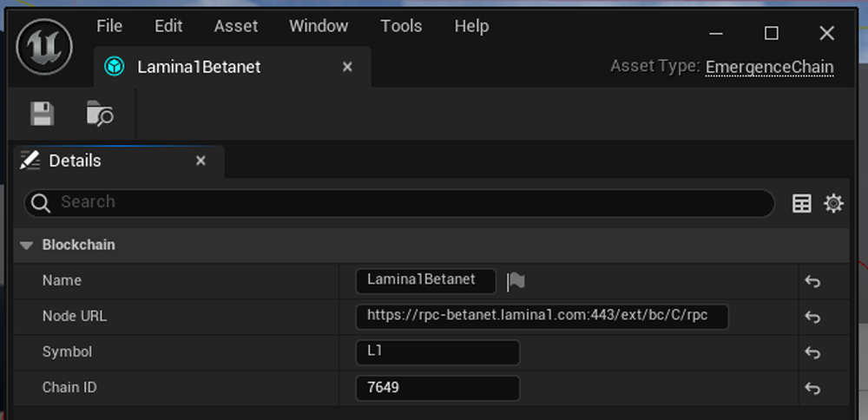Edit the Node URL field
Image resolution: width=868 pixels, height=420 pixels.
[542, 317]
